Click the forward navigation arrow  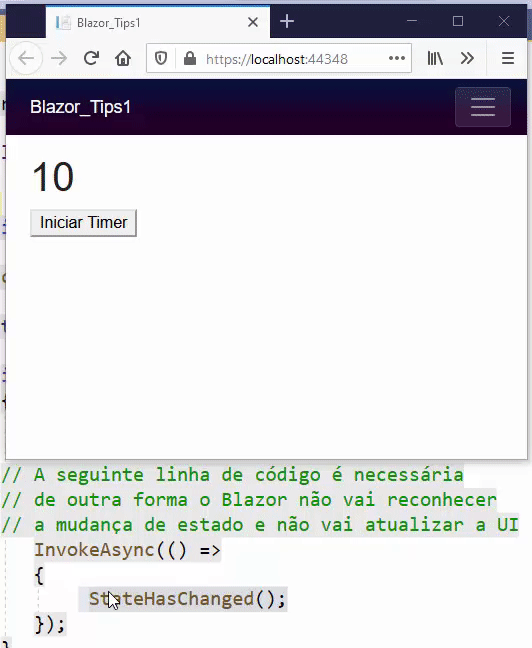(59, 58)
